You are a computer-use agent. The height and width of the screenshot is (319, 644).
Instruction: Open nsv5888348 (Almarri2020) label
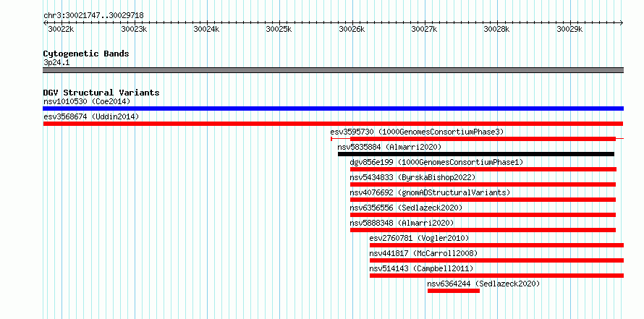coord(402,223)
